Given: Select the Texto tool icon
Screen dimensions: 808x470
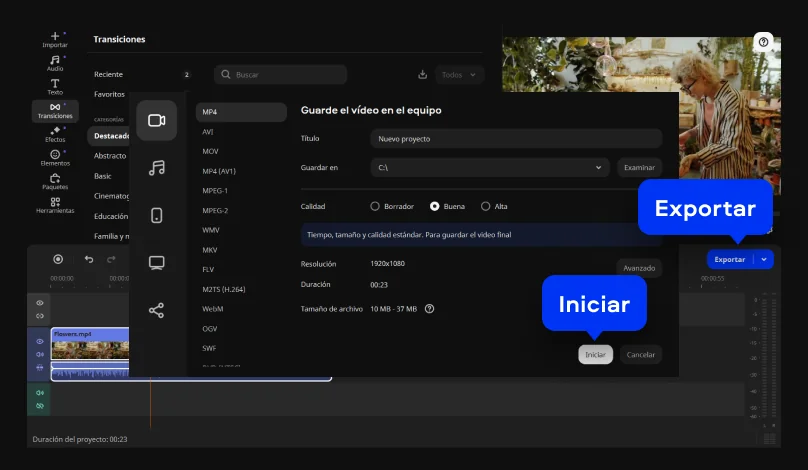Looking at the screenshot, I should pyautogui.click(x=55, y=87).
